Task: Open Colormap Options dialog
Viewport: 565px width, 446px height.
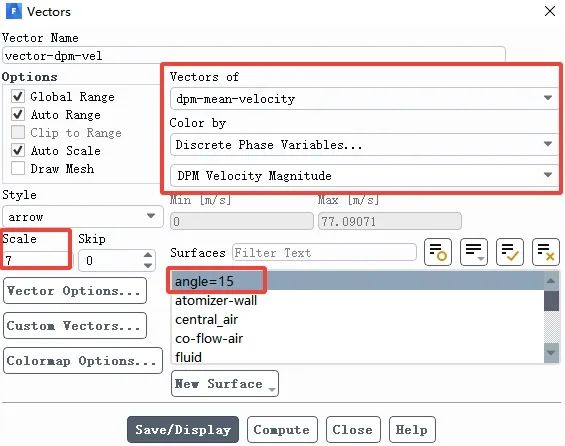Action: click(x=83, y=360)
